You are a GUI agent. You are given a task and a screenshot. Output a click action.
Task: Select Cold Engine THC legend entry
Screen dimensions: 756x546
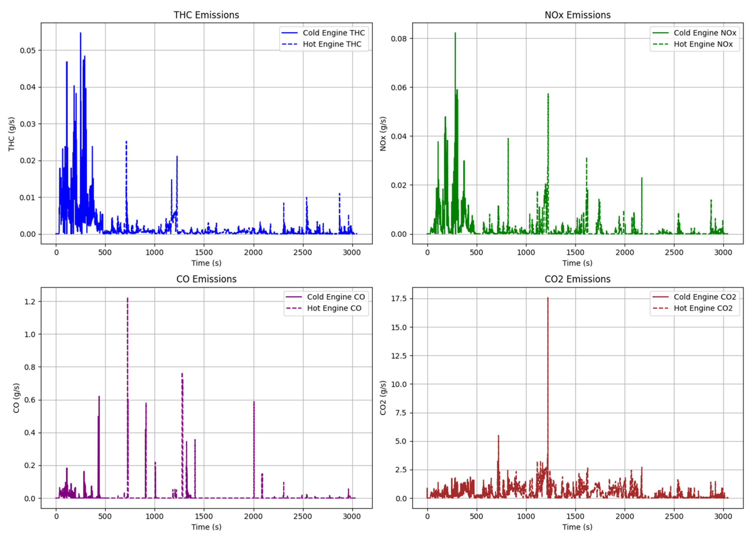333,33
